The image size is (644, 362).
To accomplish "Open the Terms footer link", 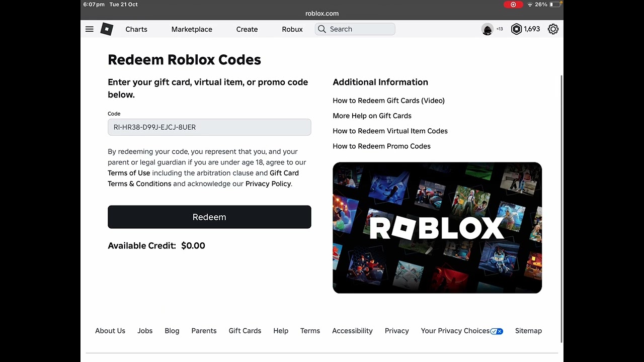I will [310, 331].
